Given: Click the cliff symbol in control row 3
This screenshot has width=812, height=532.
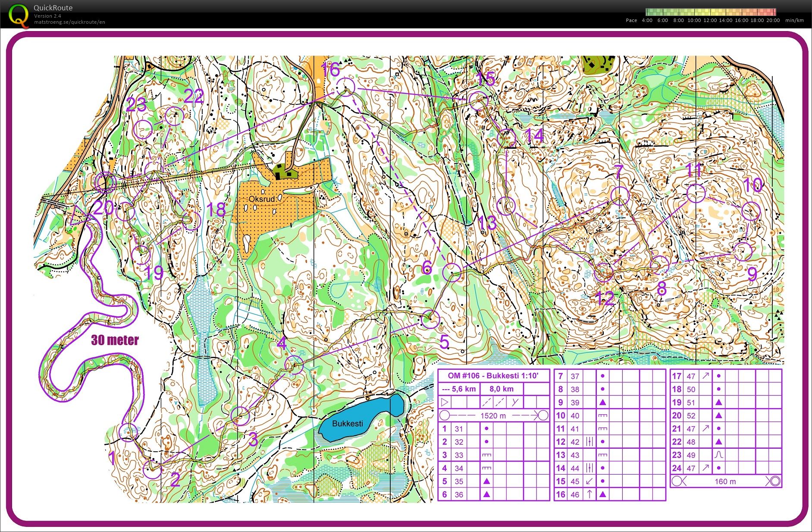Looking at the screenshot, I should tap(486, 455).
